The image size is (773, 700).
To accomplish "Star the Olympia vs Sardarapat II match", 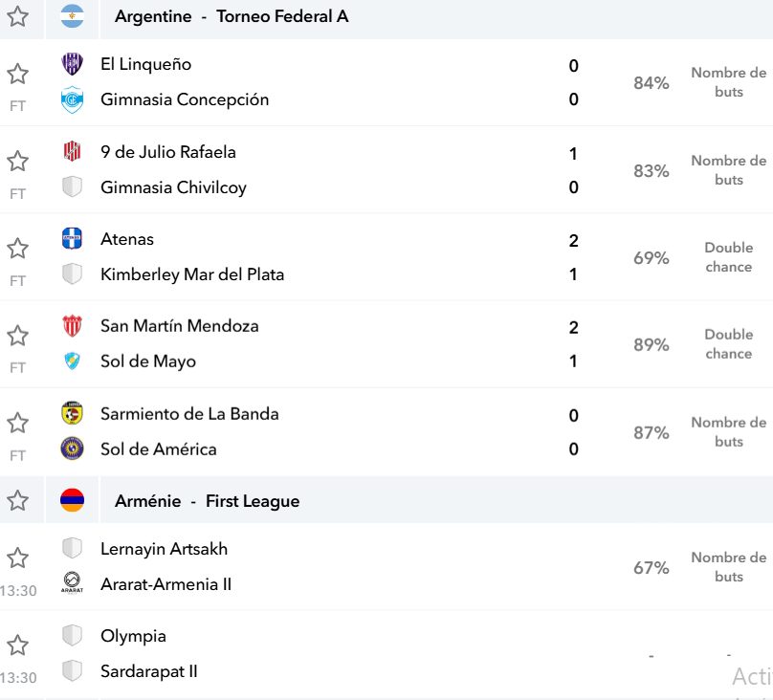I will tap(18, 645).
